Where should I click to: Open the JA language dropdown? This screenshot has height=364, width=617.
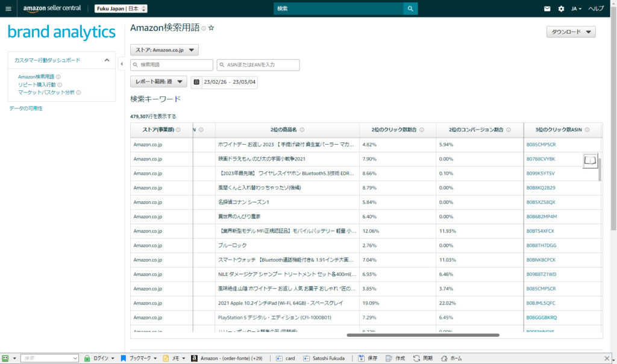coord(576,8)
